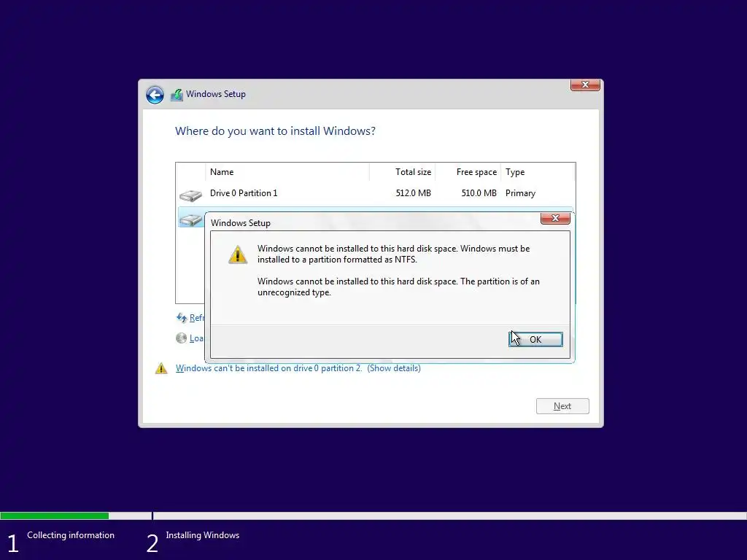Click the Free space column header
747x560 pixels.
(x=468, y=172)
